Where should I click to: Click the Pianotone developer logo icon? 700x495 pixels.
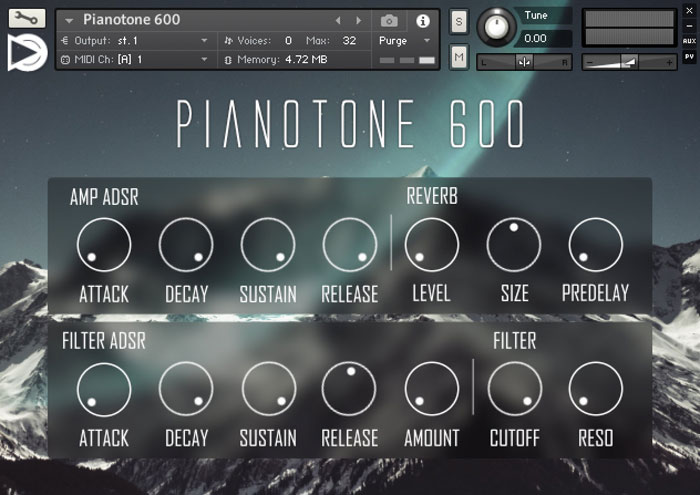27,52
